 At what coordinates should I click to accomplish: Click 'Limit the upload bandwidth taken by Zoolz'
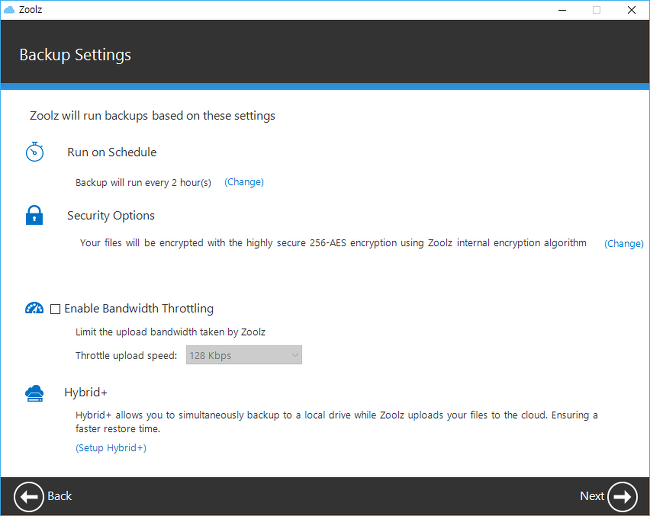pyautogui.click(x=170, y=332)
